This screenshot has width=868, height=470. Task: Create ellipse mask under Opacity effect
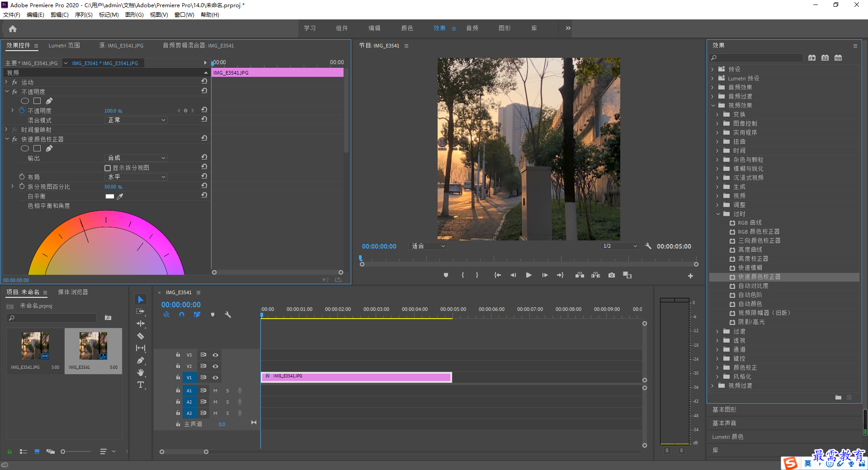tap(25, 101)
